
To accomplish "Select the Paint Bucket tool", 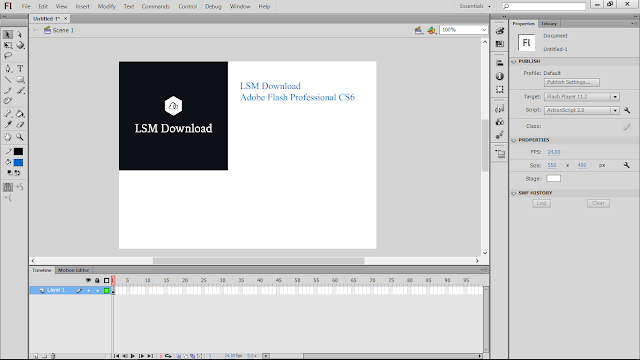I will [x=20, y=114].
